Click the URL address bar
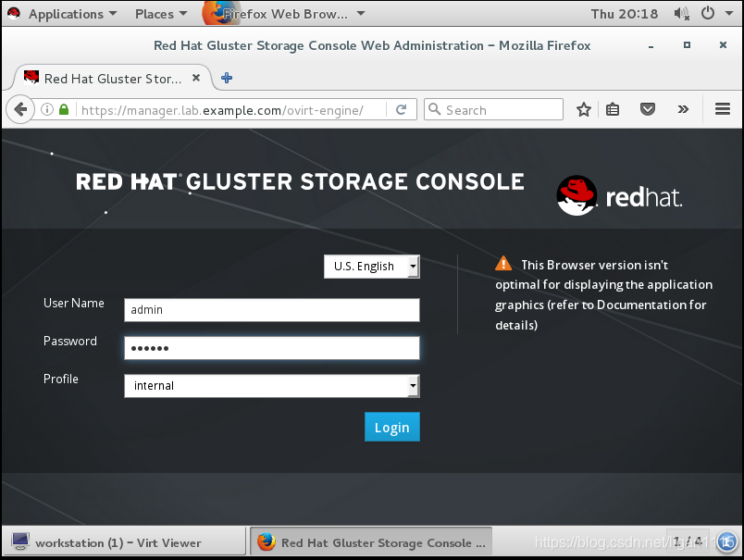 231,109
